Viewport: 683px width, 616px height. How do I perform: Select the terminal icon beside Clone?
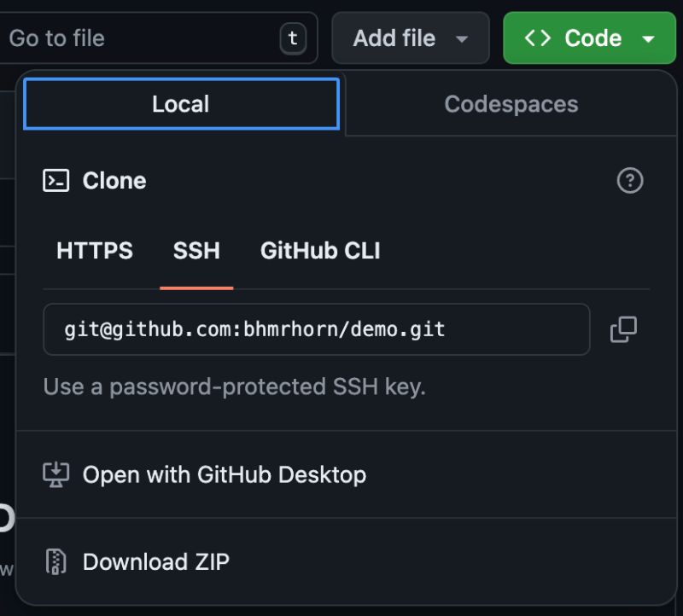(x=55, y=180)
